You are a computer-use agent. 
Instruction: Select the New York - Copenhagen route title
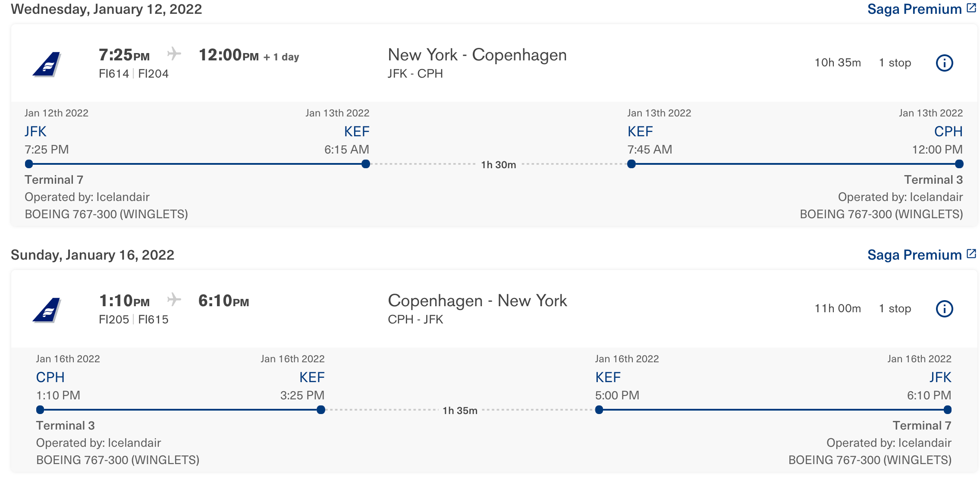(x=477, y=55)
